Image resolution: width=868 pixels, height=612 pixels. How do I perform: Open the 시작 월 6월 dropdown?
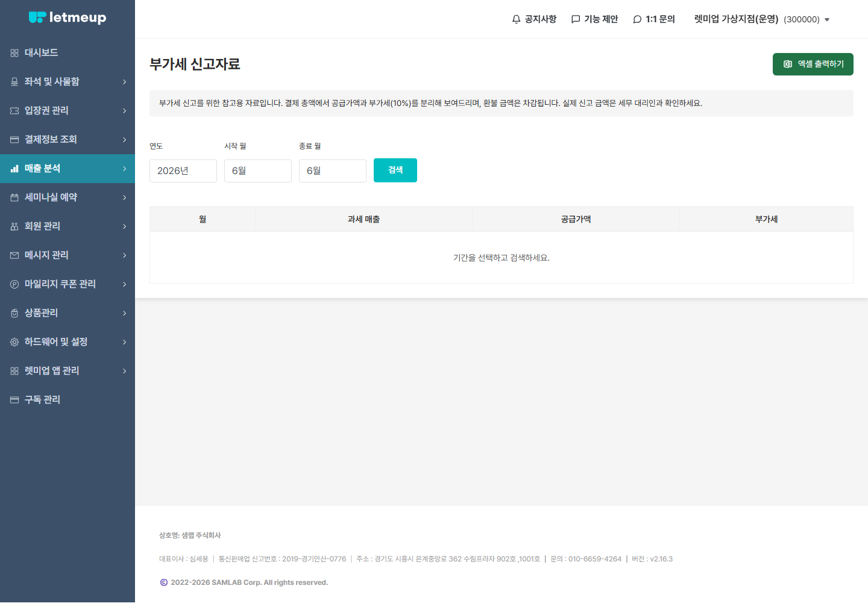click(x=258, y=171)
